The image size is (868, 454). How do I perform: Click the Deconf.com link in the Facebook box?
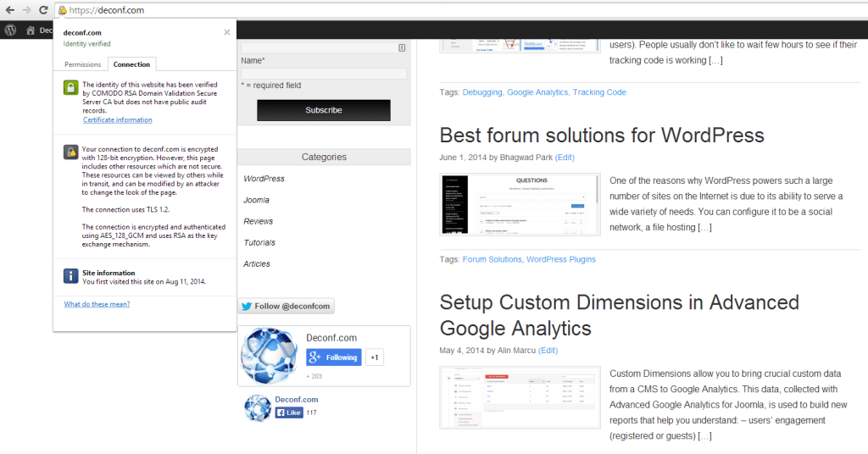click(x=297, y=399)
